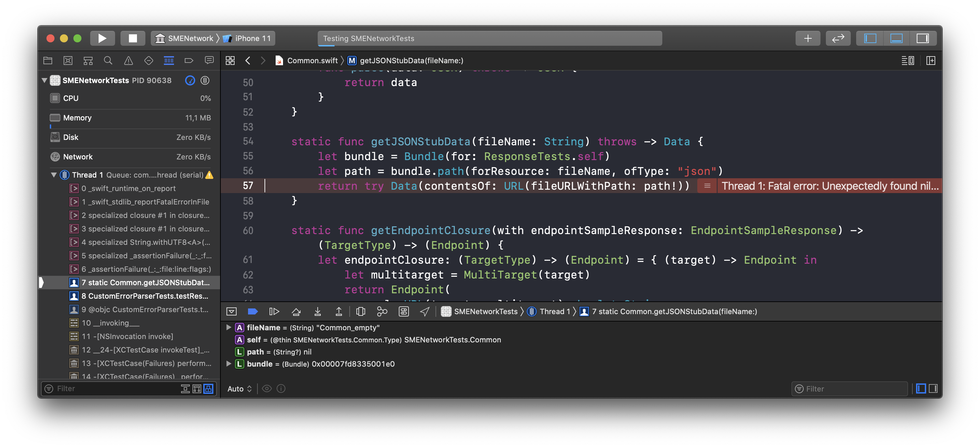Screen dimensions: 980x448
Task: Choose the iPhone 11 run destination
Action: (x=247, y=38)
